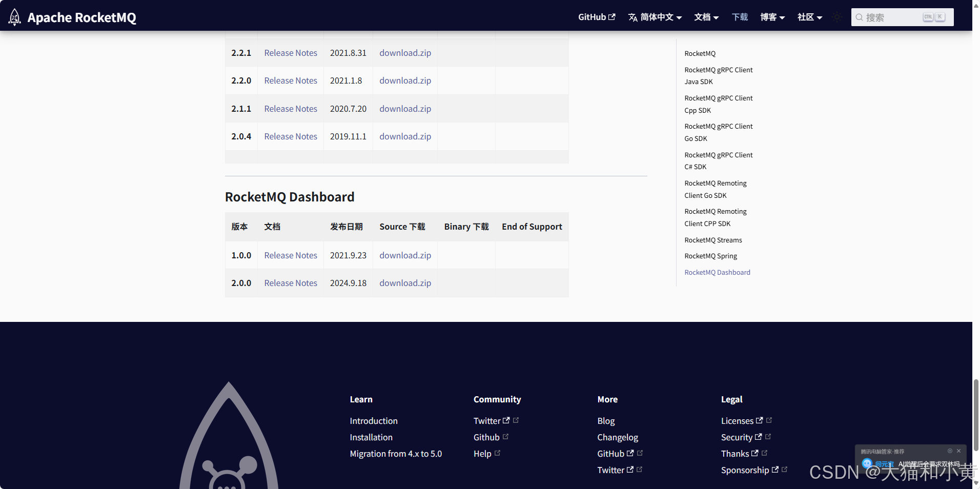This screenshot has width=980, height=489.
Task: Click the 2024.9.18 release date cell
Action: point(348,283)
